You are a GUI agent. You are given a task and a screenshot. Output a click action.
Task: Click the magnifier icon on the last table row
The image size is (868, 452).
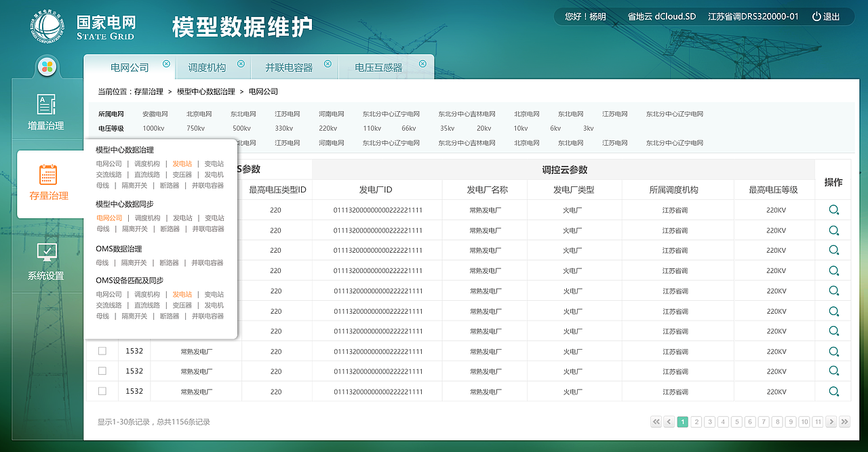(x=833, y=391)
